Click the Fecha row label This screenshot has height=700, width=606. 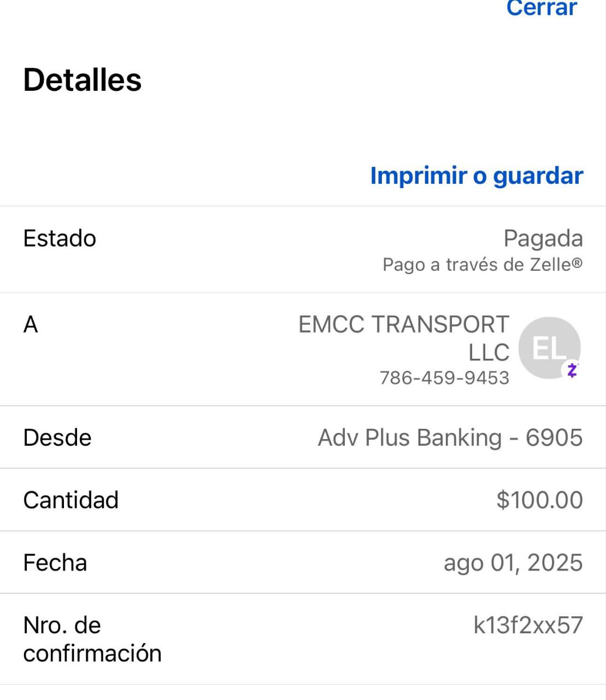[55, 563]
